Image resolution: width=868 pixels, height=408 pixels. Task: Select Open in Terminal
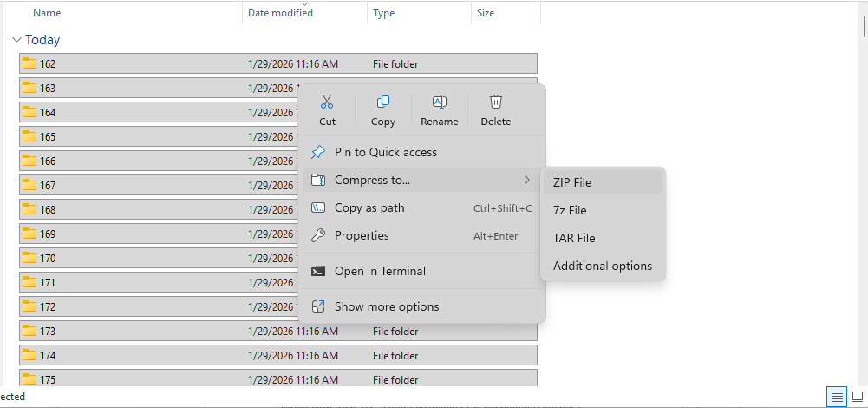[421, 271]
